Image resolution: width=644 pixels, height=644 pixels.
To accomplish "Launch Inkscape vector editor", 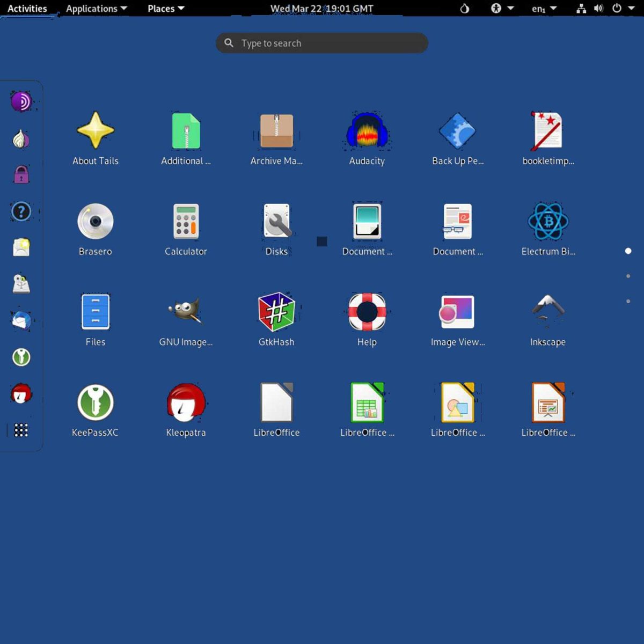I will (x=548, y=312).
